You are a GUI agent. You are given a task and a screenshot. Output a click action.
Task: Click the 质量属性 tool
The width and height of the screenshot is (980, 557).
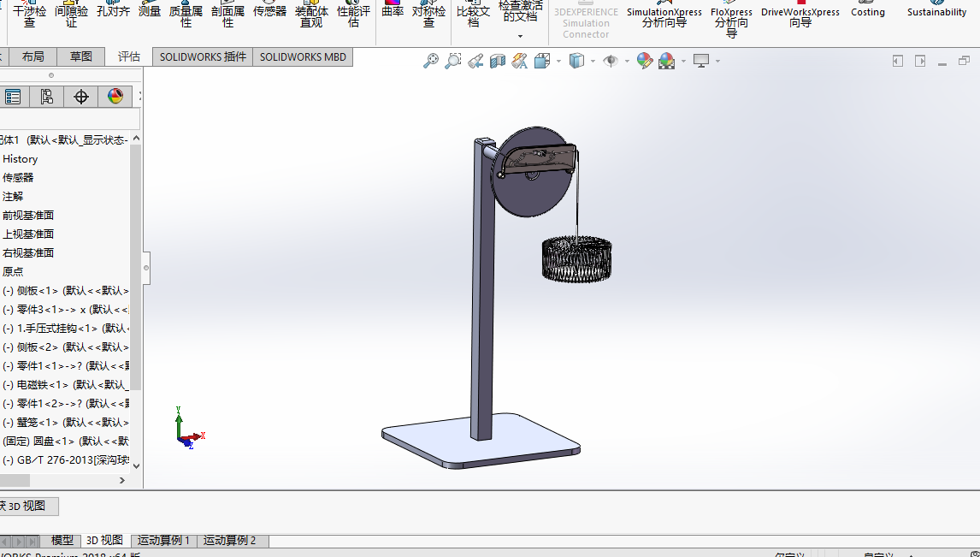click(186, 16)
